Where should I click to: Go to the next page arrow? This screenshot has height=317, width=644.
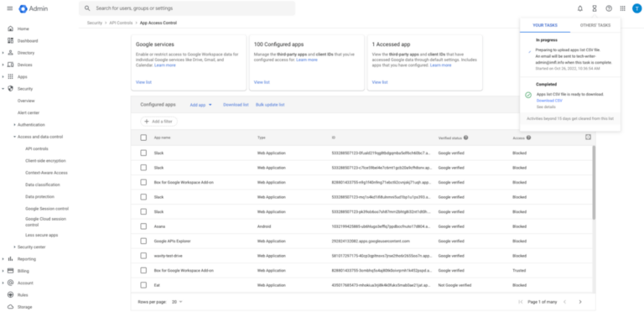point(580,302)
